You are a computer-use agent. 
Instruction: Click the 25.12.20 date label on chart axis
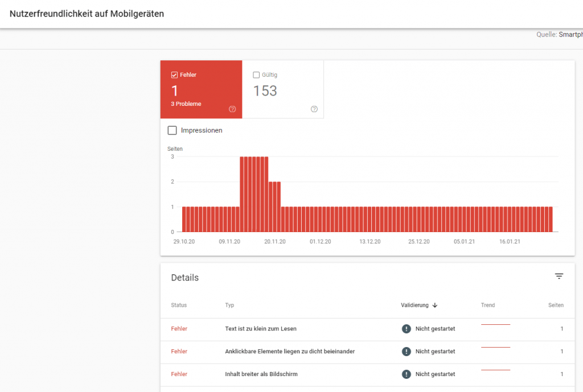419,242
